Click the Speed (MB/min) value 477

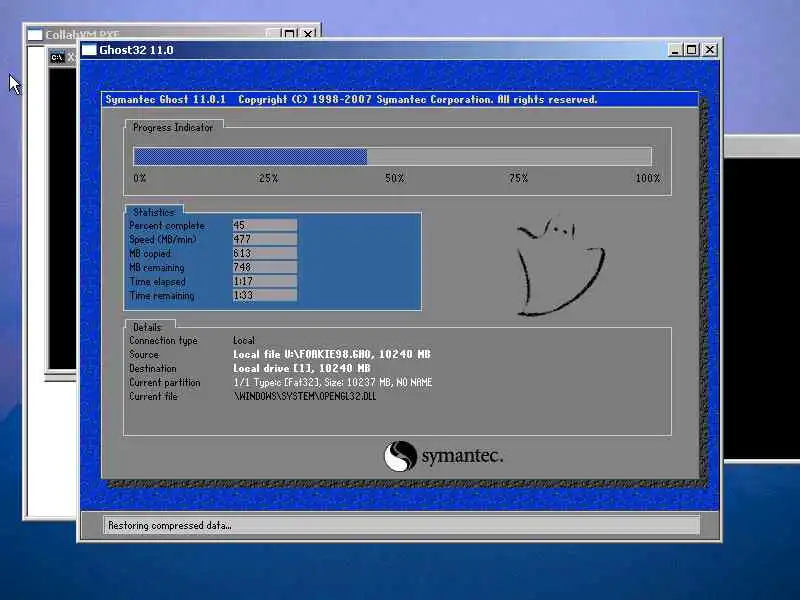(x=265, y=239)
